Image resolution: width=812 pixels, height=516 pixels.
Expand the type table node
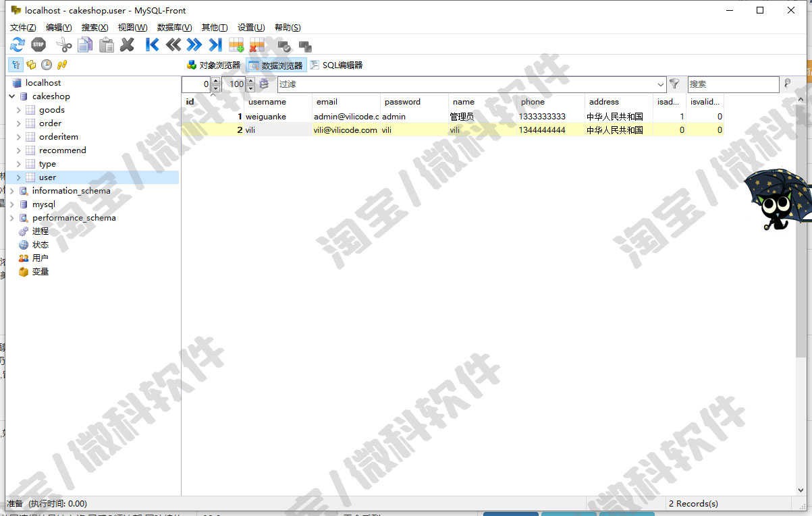[x=19, y=164]
